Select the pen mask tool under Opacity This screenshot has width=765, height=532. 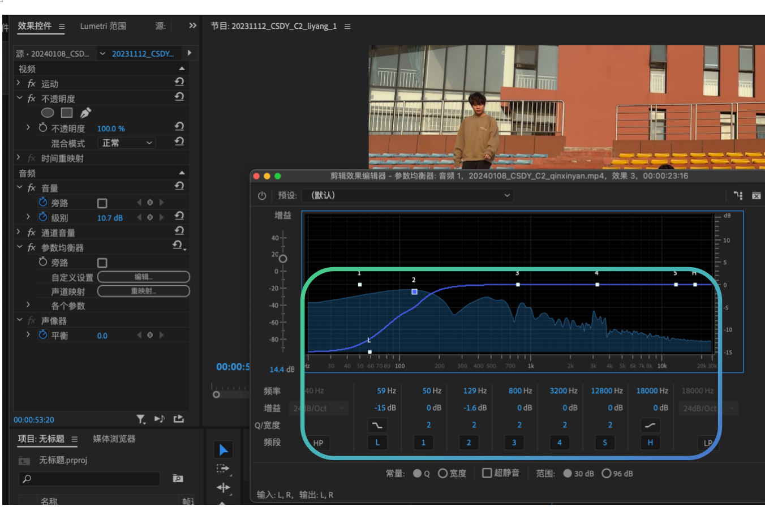(85, 113)
